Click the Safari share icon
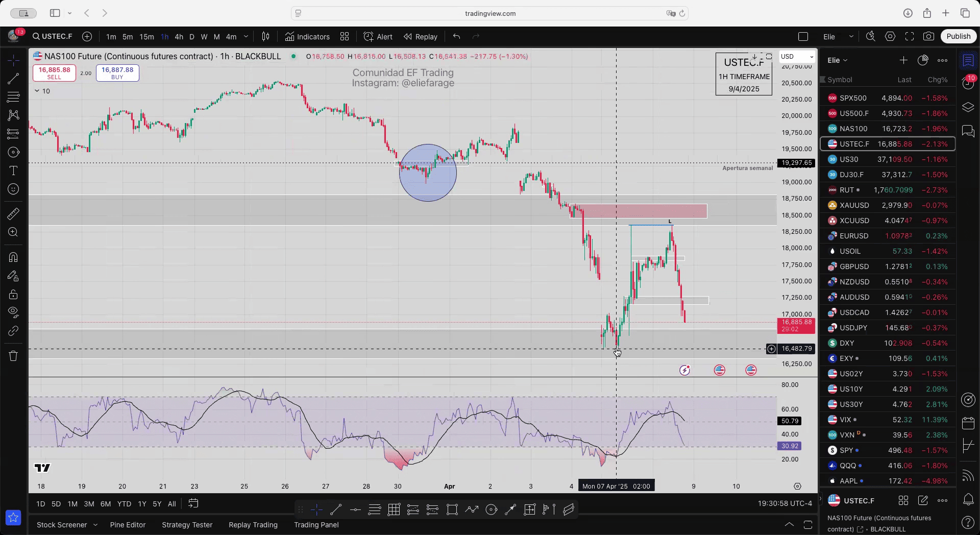This screenshot has height=535, width=980. click(x=927, y=13)
